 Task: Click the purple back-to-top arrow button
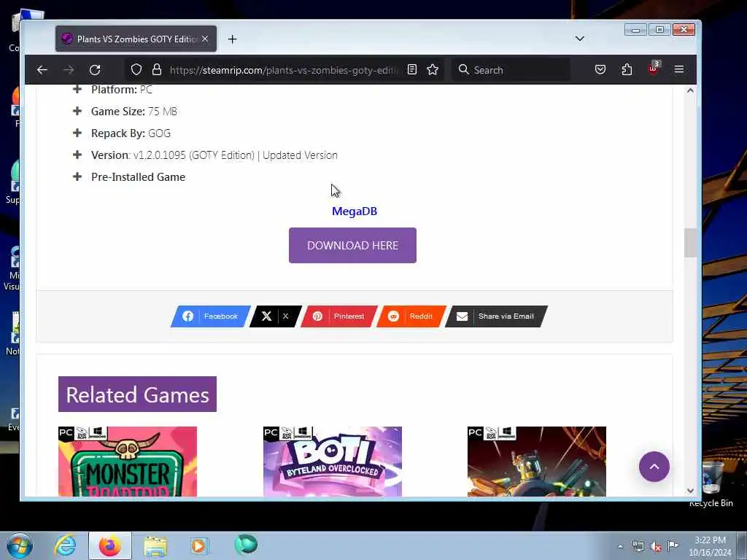tap(654, 467)
